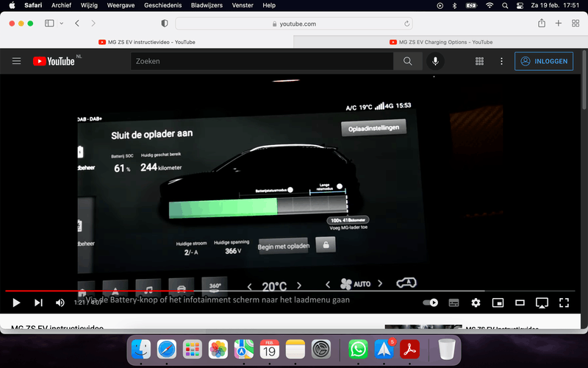Click the menu bar screen recording icon
Screen dimensions: 588x368
point(440,5)
